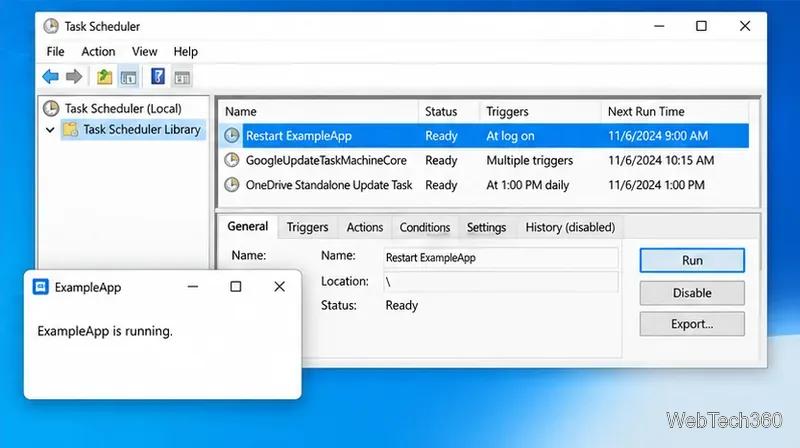800x448 pixels.
Task: Toggle the show/hide action pane icon
Action: [x=182, y=78]
